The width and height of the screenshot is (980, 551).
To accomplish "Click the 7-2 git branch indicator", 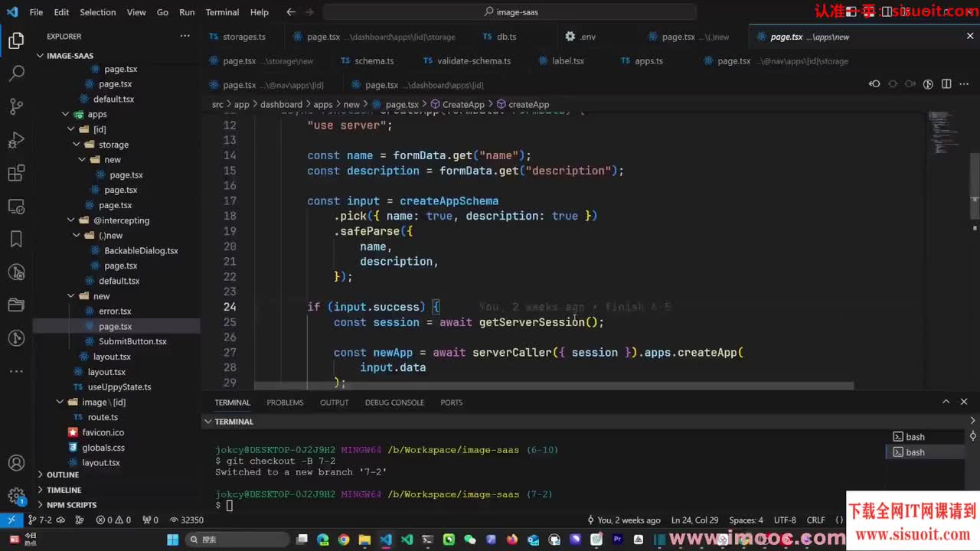I will tap(40, 520).
